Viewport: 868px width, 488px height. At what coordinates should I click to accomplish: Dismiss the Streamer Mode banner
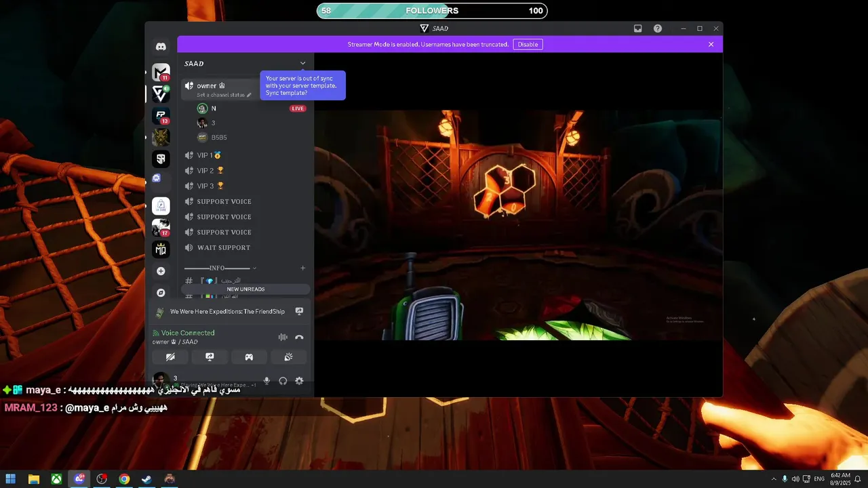tap(711, 44)
